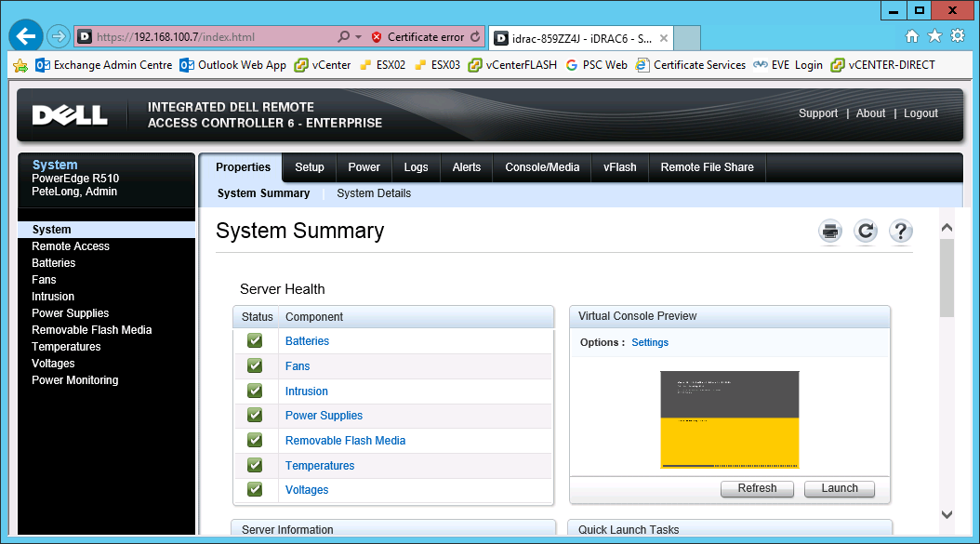Open the Intrusion health link

(x=306, y=391)
